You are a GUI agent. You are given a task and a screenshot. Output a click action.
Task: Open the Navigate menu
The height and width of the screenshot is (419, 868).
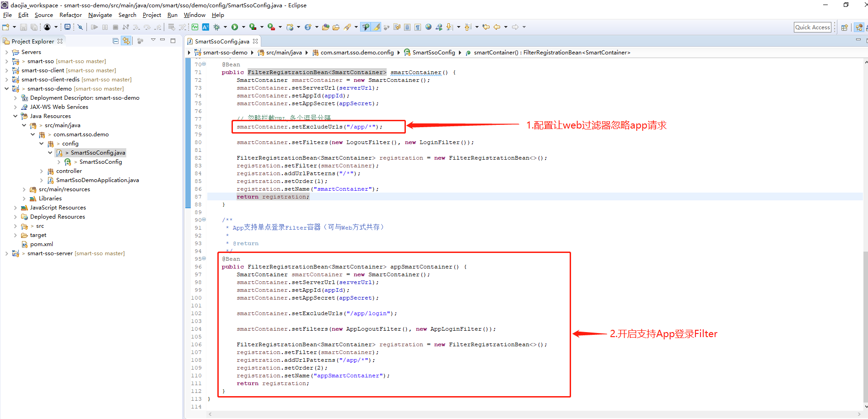[100, 15]
